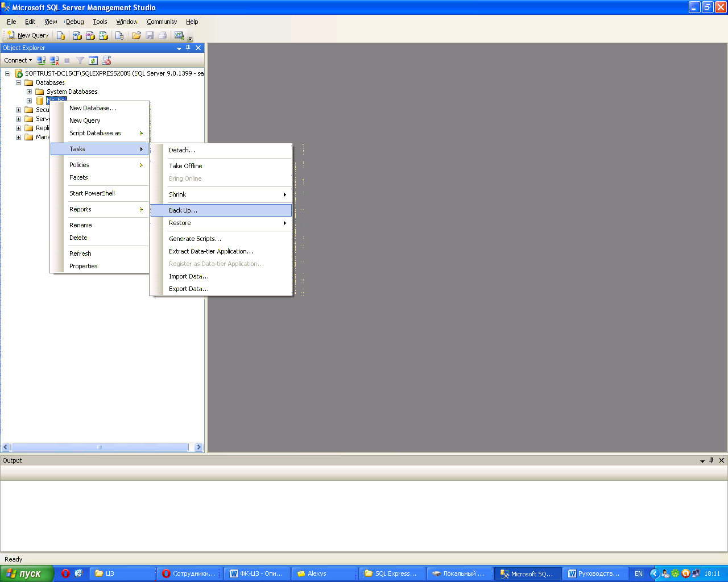Click the Save diskette icon

click(150, 35)
